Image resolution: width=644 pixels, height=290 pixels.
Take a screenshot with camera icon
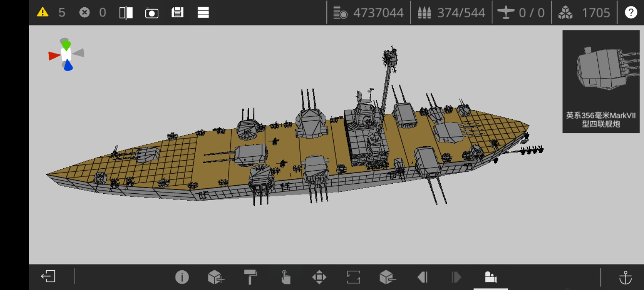point(152,13)
